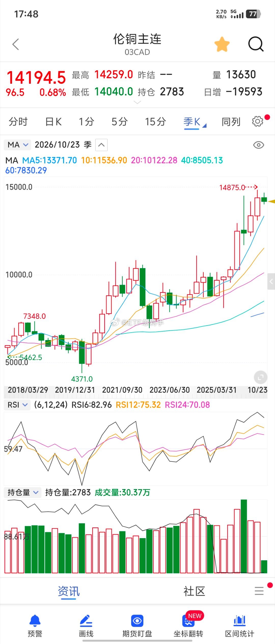Screen dimensions: 275x644
Task: Open the right side panel handle
Action: pyautogui.click(x=271, y=282)
